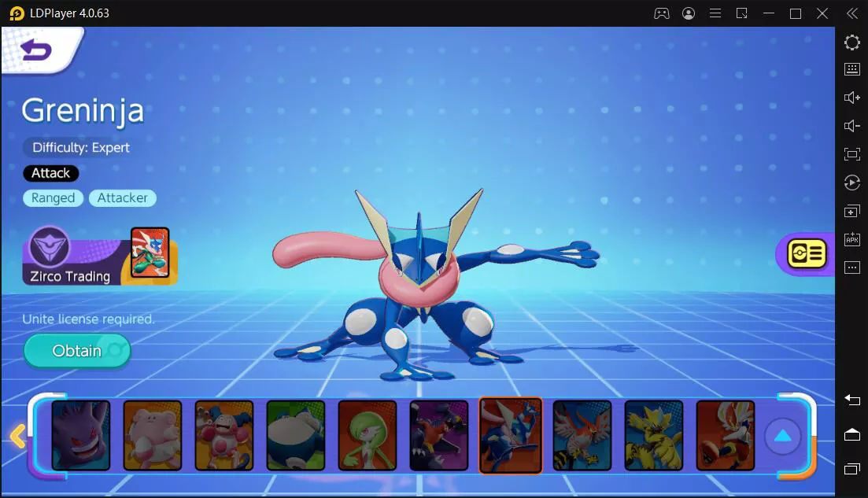This screenshot has width=868, height=498.
Task: Decrease volume in LDPlayer sidebar
Action: (852, 126)
